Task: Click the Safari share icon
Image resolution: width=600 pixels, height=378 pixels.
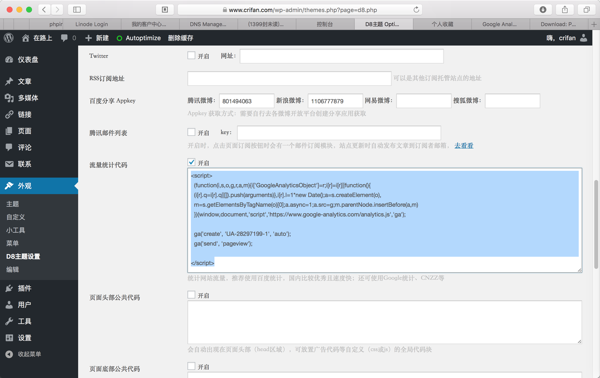Action: point(565,10)
